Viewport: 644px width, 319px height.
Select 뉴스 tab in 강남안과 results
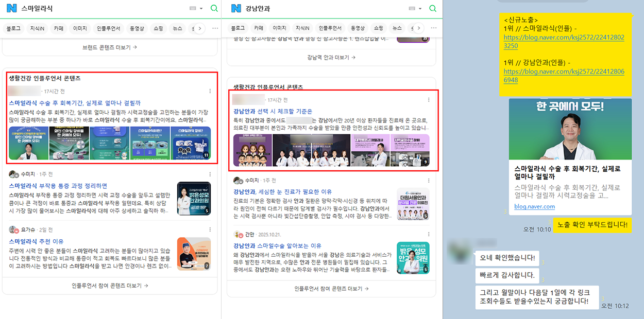coord(397,28)
